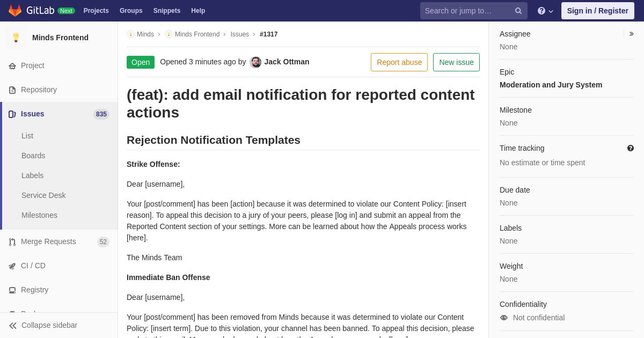The width and height of the screenshot is (644, 338).
Task: Open the Moderation and Jury System epic
Action: tap(551, 85)
